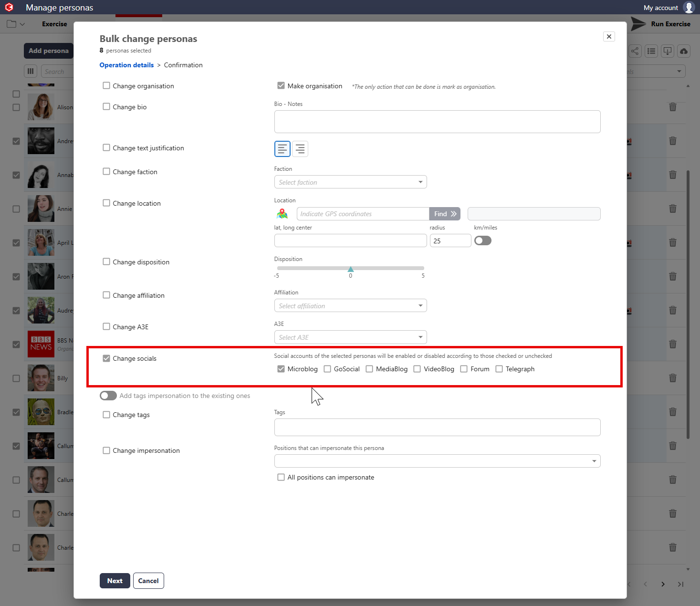Open the map location picker icon
The width and height of the screenshot is (700, 606).
tap(282, 214)
